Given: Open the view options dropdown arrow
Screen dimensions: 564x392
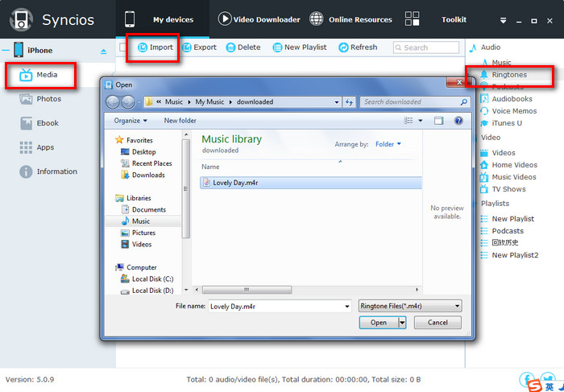Looking at the screenshot, I should pyautogui.click(x=420, y=121).
